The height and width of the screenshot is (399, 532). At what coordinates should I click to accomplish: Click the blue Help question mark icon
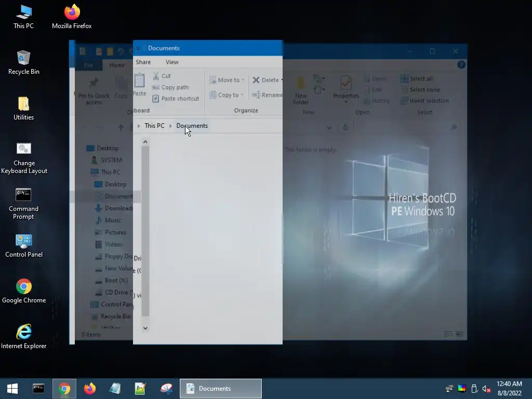(x=461, y=65)
